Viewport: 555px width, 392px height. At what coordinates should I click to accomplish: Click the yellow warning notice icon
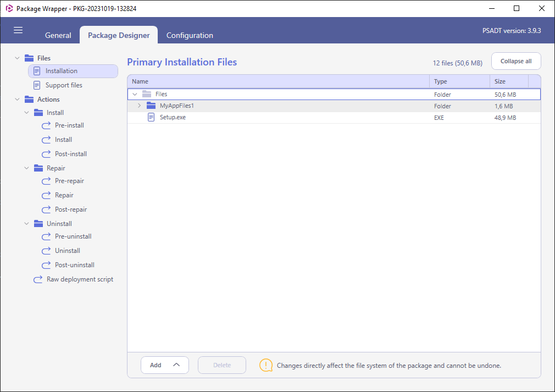click(266, 365)
